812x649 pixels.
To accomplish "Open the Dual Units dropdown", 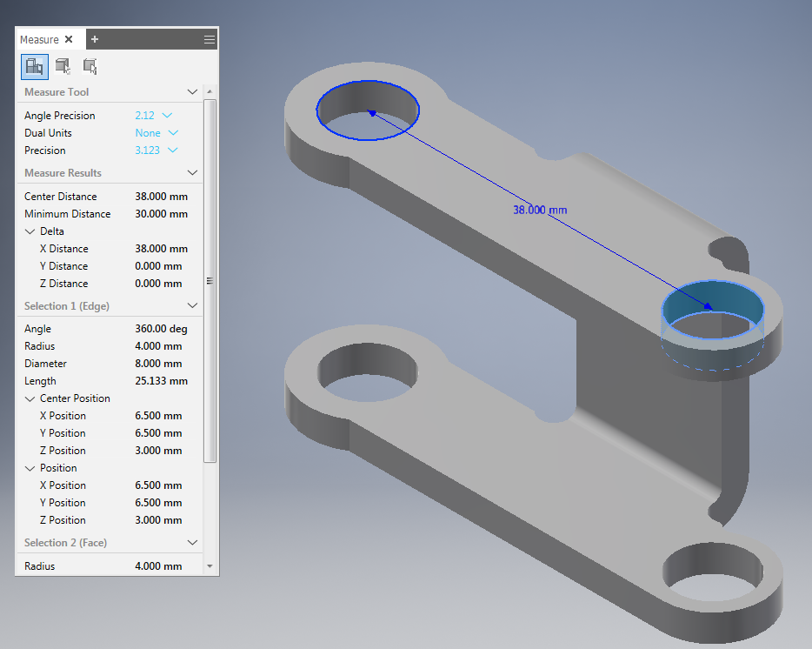I will 172,133.
